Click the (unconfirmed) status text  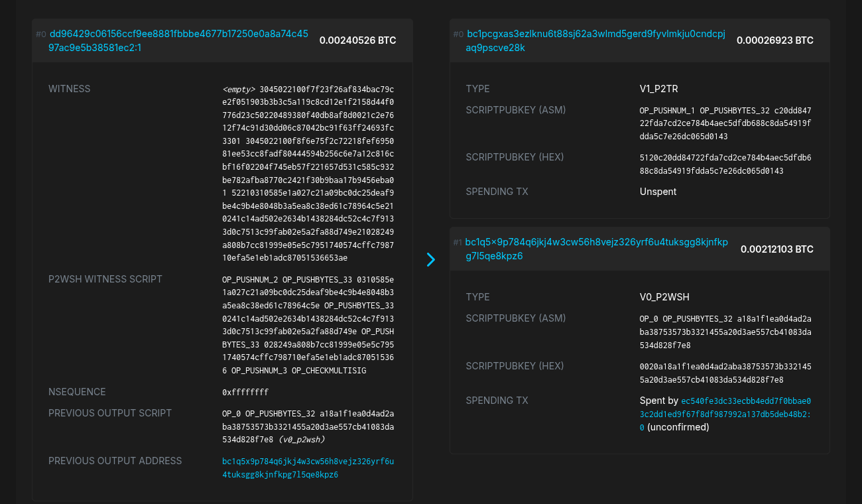click(x=678, y=427)
